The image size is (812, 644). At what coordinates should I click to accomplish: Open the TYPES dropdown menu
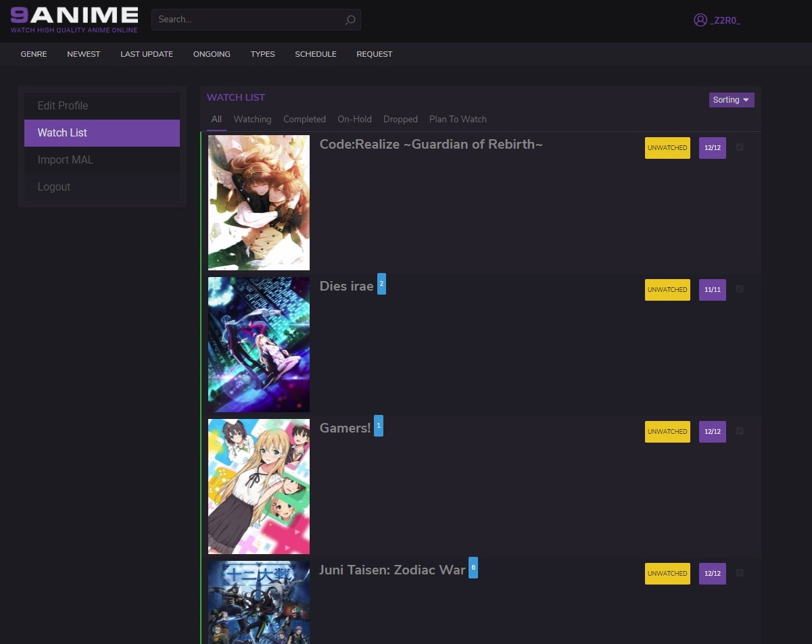(x=262, y=54)
